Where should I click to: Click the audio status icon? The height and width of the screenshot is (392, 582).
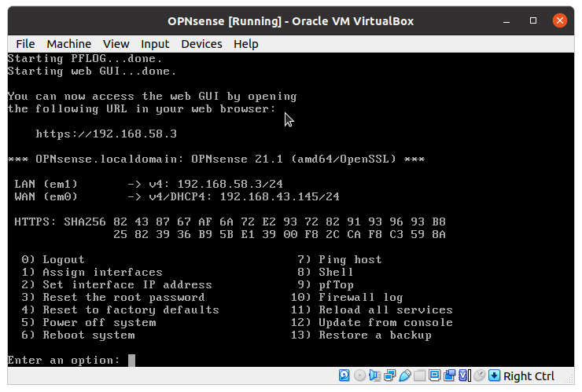pyautogui.click(x=374, y=376)
